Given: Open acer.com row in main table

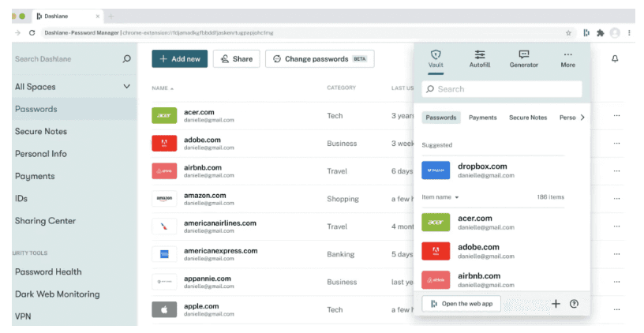Looking at the screenshot, I should pos(283,116).
